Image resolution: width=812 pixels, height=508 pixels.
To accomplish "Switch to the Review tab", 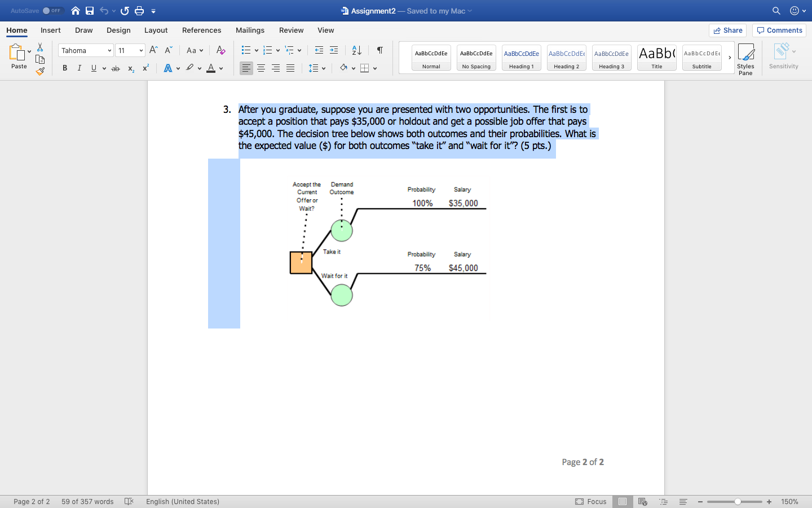I will point(291,30).
